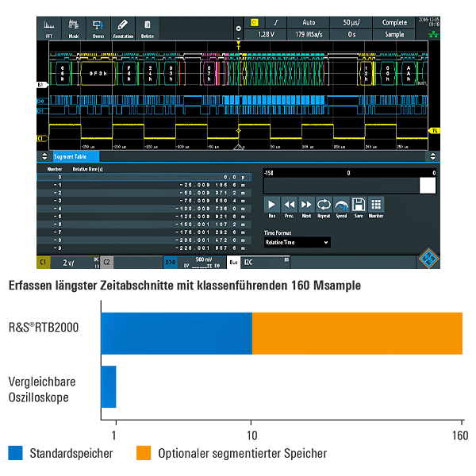This screenshot has width=476, height=476.
Task: Select segment -7 row with -175.001 time
Action: tap(144, 232)
